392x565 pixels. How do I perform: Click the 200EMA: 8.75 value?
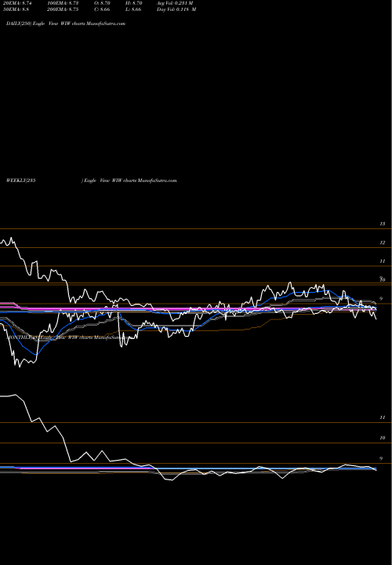(63, 9)
